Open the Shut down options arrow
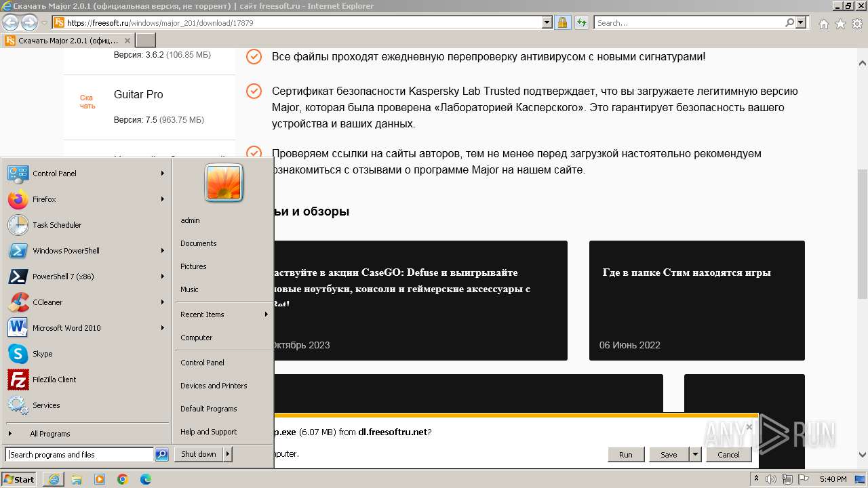Image resolution: width=868 pixels, height=488 pixels. 228,454
